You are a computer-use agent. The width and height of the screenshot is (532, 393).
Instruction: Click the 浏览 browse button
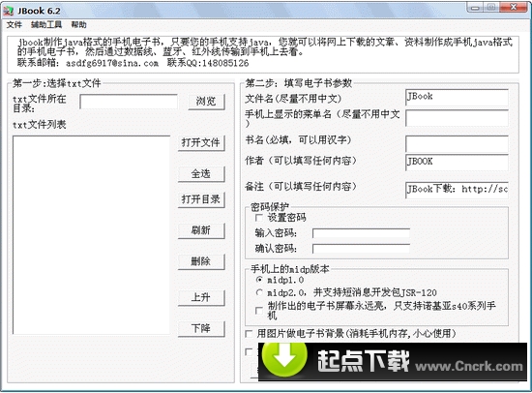pyautogui.click(x=206, y=102)
